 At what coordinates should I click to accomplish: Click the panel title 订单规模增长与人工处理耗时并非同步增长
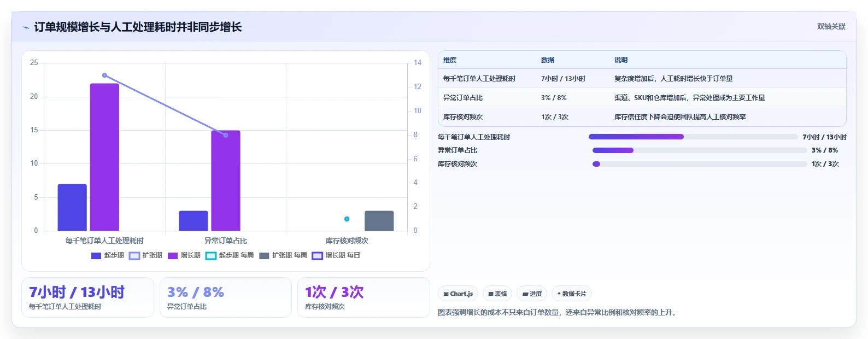[x=138, y=27]
